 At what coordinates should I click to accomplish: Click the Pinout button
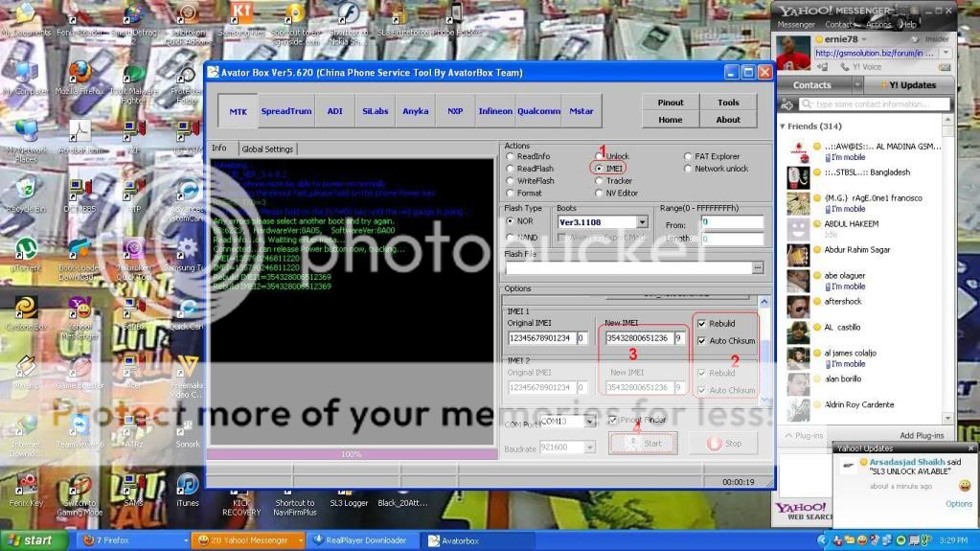pos(671,103)
